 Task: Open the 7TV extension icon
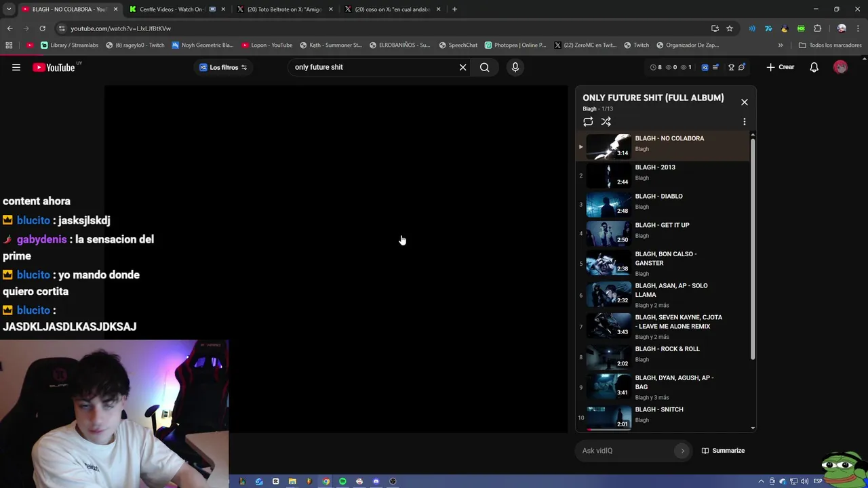click(768, 28)
